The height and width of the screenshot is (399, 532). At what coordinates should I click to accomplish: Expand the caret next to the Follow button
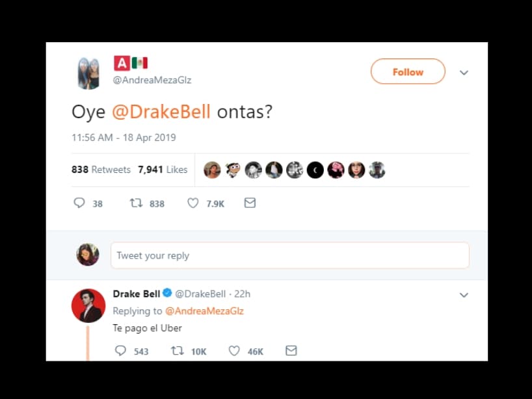(464, 73)
